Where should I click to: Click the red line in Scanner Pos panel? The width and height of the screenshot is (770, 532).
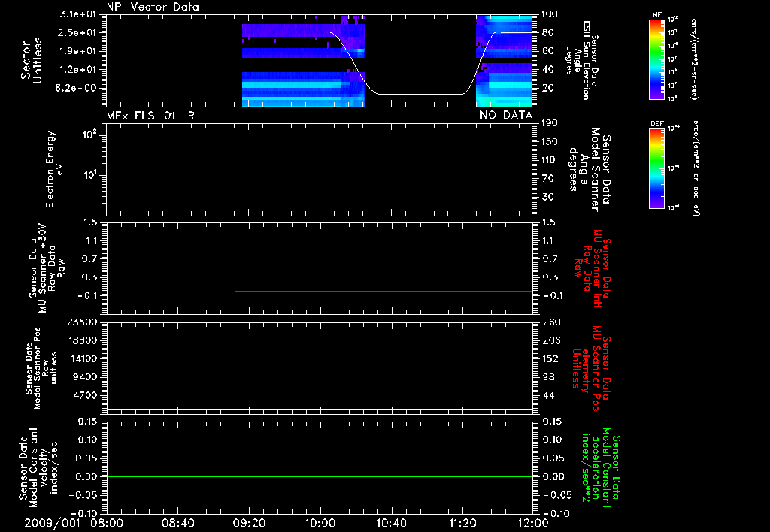point(384,382)
